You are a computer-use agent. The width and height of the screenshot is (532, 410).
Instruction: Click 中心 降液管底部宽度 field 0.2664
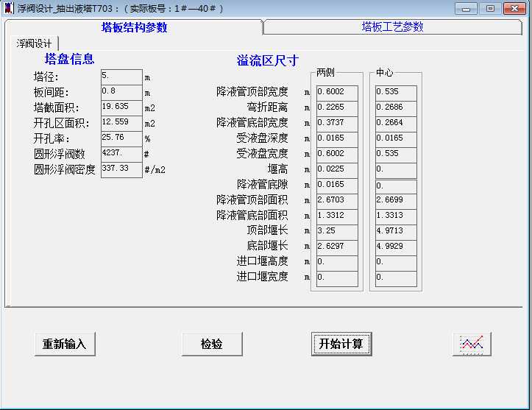click(396, 124)
